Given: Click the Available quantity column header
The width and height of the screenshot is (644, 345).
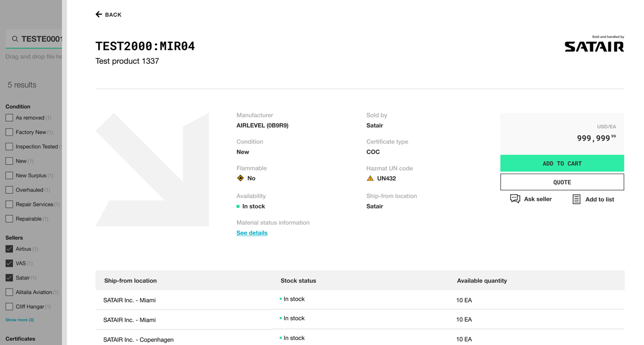Looking at the screenshot, I should click(482, 281).
